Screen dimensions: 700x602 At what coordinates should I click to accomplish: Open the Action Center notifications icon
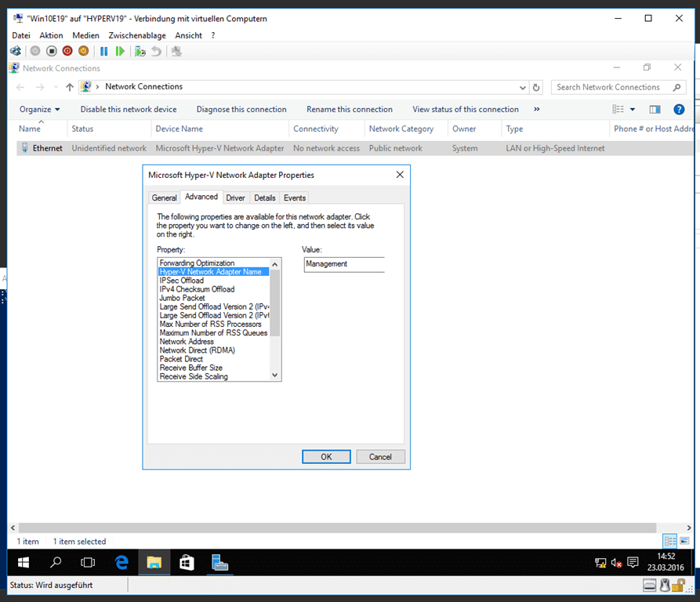(x=633, y=562)
